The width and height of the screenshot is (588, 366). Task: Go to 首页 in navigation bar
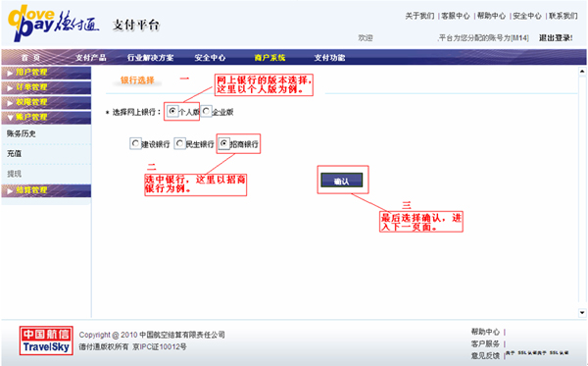pyautogui.click(x=30, y=58)
